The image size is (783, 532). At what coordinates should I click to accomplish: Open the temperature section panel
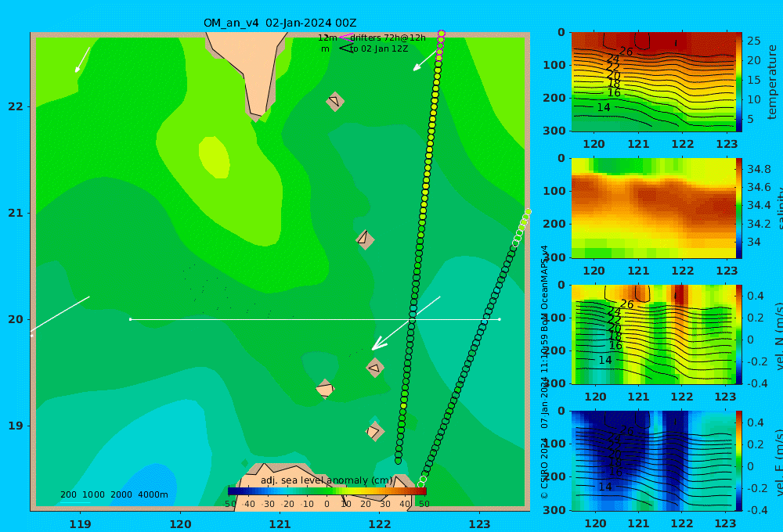[x=654, y=82]
